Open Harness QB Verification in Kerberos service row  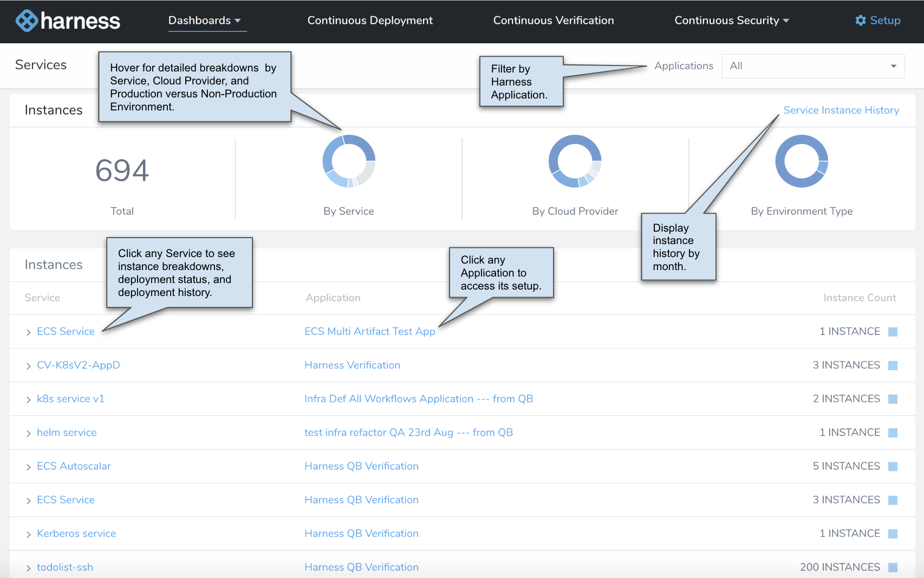click(x=361, y=534)
